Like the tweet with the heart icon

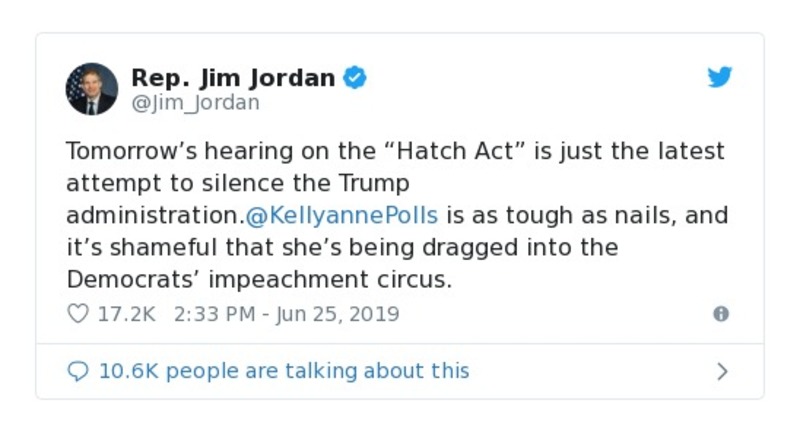tap(77, 314)
